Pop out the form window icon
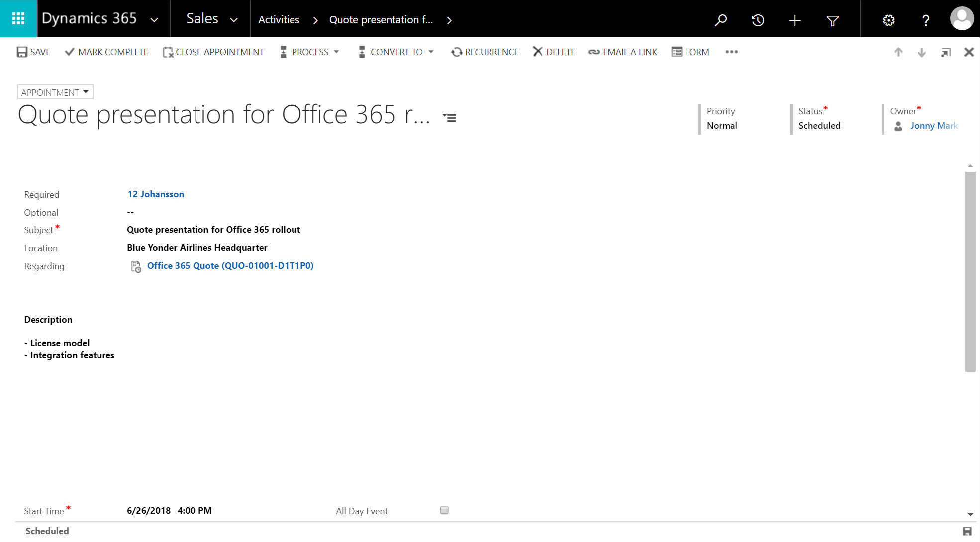This screenshot has width=980, height=542. point(946,52)
